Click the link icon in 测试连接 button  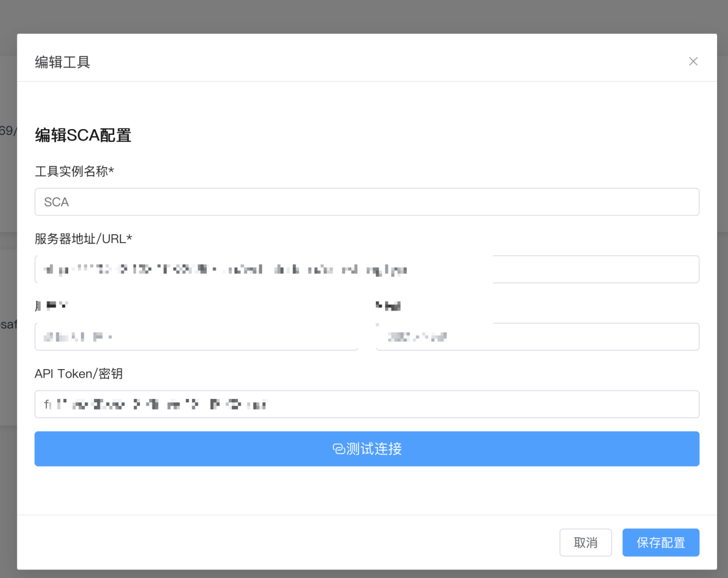point(338,449)
